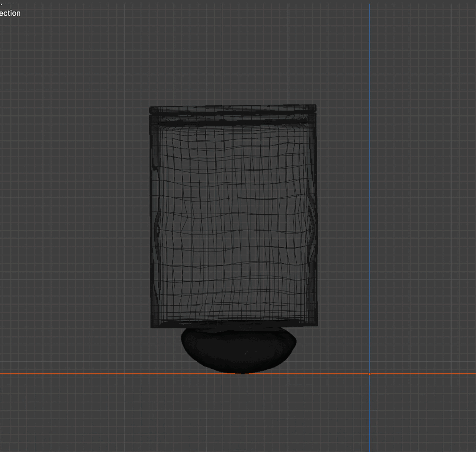This screenshot has width=476, height=452.
Task: Select the dark rounded object beneath the cylinder
Action: (x=239, y=351)
